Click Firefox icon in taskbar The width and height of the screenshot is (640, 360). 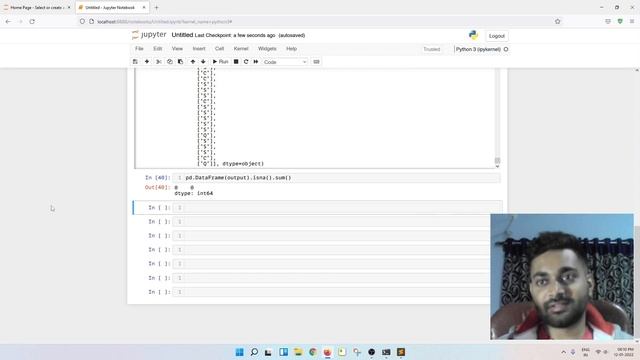327,352
